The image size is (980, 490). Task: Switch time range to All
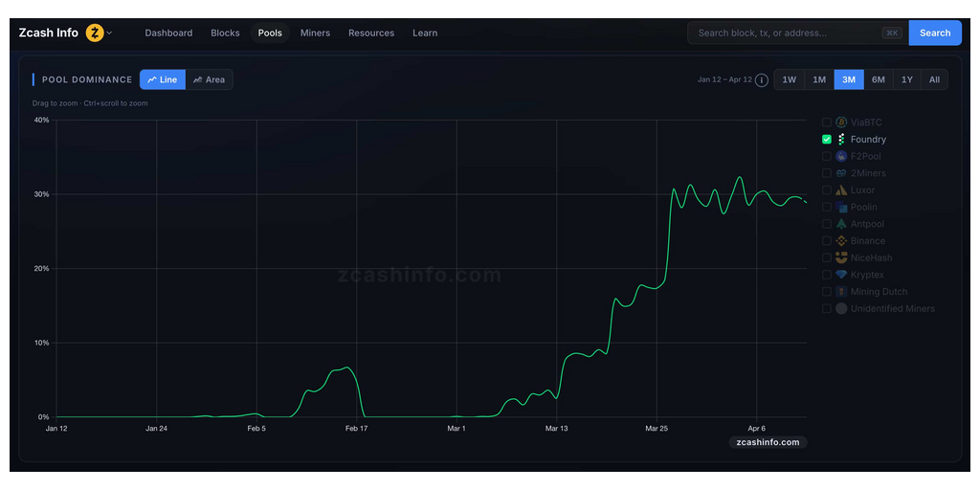(x=934, y=79)
